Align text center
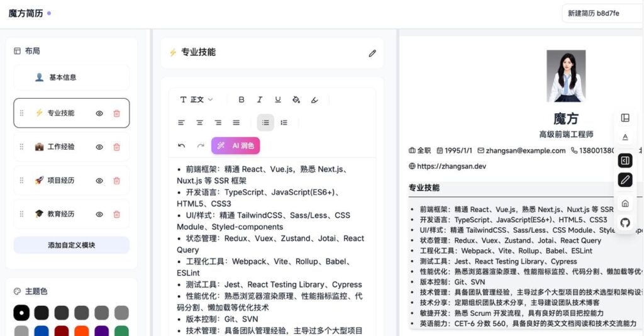This screenshot has width=644, height=336. (199, 123)
